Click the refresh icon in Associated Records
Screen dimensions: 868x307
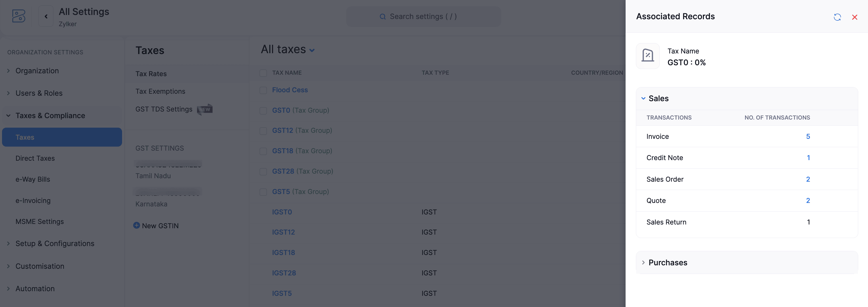[x=837, y=17]
